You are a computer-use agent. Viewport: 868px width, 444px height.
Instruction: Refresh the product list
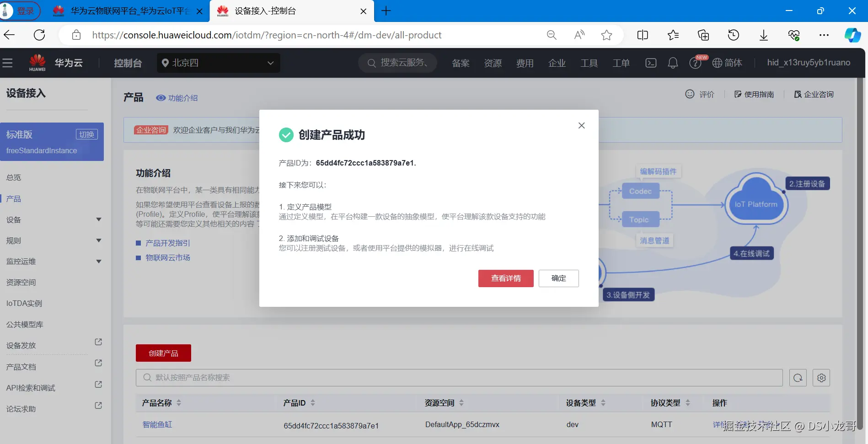[798, 378]
